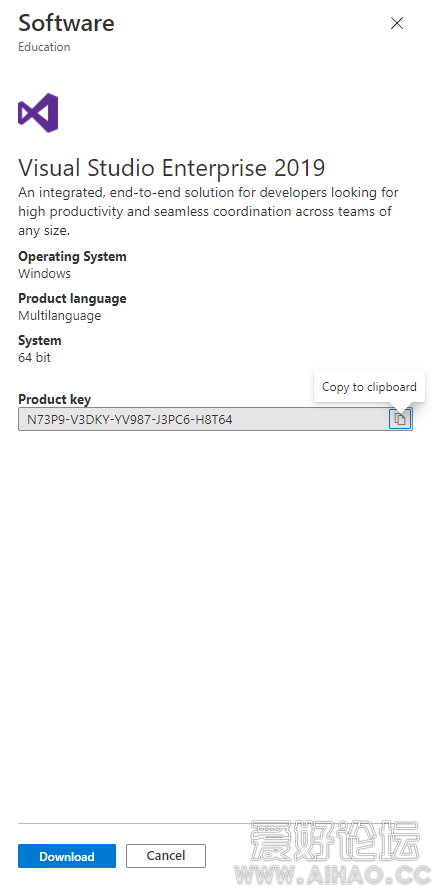Click the product description paragraph
The width and height of the screenshot is (432, 888).
pyautogui.click(x=208, y=212)
